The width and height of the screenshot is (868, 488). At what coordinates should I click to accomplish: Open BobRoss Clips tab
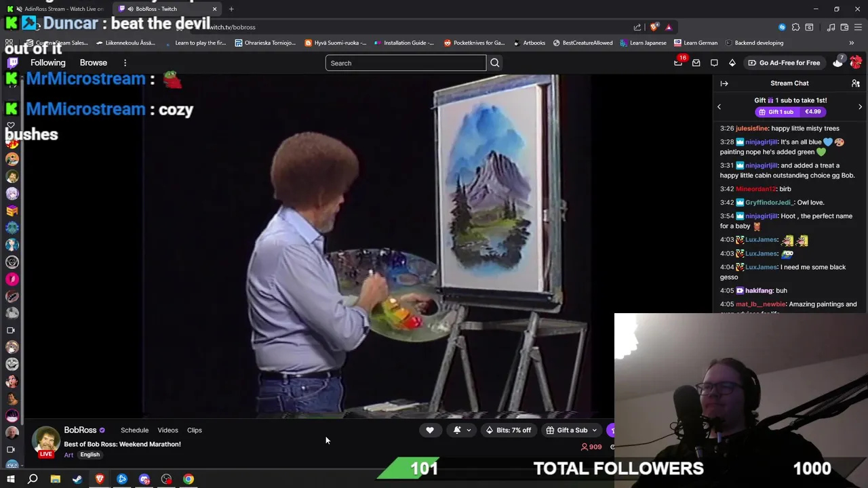pyautogui.click(x=195, y=430)
